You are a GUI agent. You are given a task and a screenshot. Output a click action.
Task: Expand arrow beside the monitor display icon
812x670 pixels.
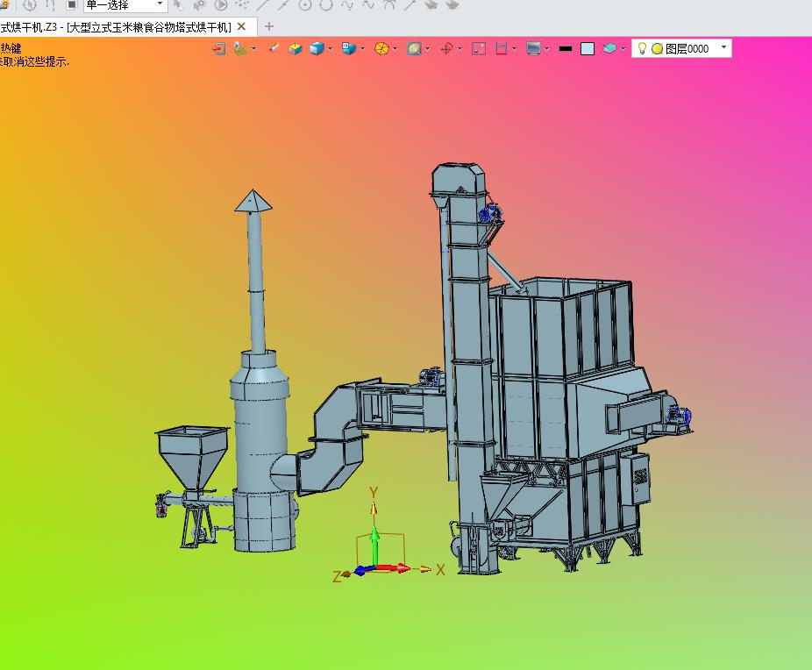click(547, 49)
